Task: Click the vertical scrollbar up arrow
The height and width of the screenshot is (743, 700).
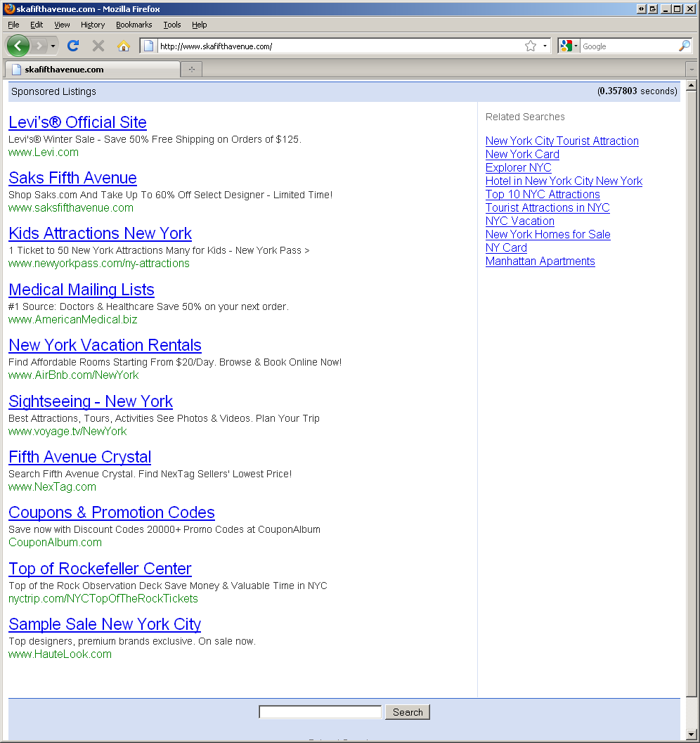Action: [691, 85]
